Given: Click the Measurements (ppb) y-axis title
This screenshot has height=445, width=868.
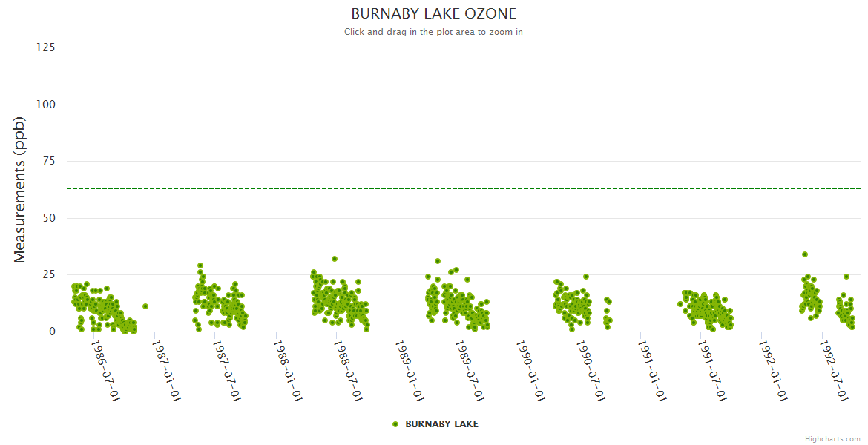Looking at the screenshot, I should click(x=20, y=189).
